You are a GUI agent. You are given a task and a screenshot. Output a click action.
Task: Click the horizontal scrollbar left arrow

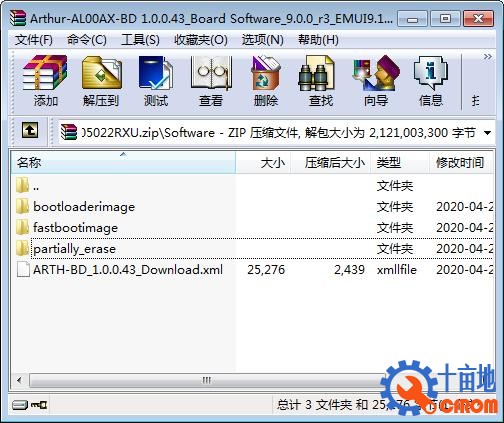[x=19, y=380]
